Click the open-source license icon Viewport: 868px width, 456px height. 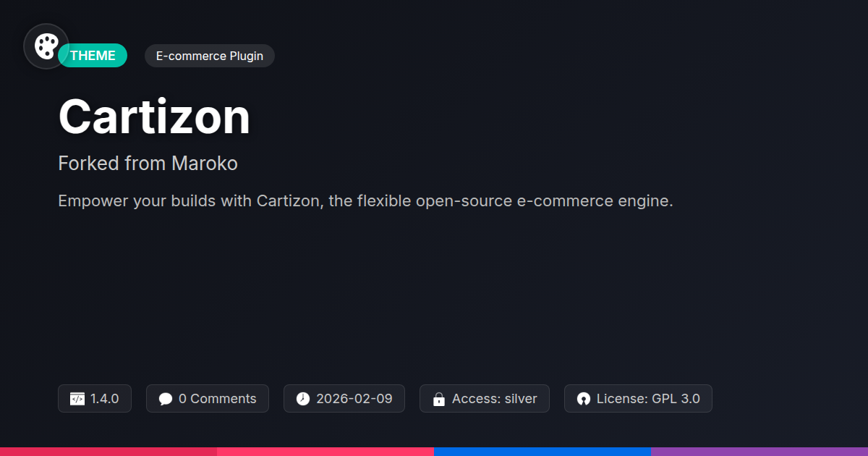tap(584, 399)
